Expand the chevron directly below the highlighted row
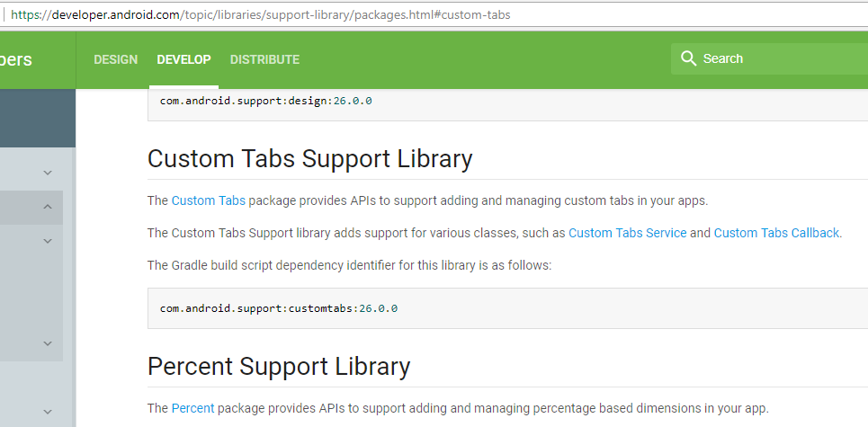The image size is (868, 427). (48, 241)
